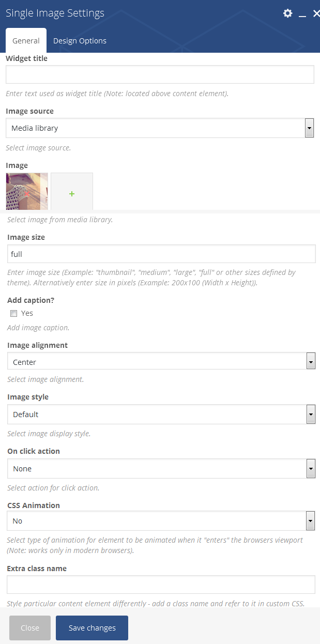Image resolution: width=320 pixels, height=644 pixels.
Task: Open the CSS Animation dropdown
Action: 161,521
